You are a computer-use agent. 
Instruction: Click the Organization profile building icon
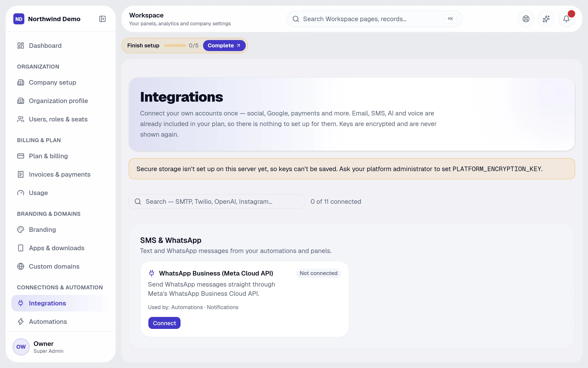point(21,101)
